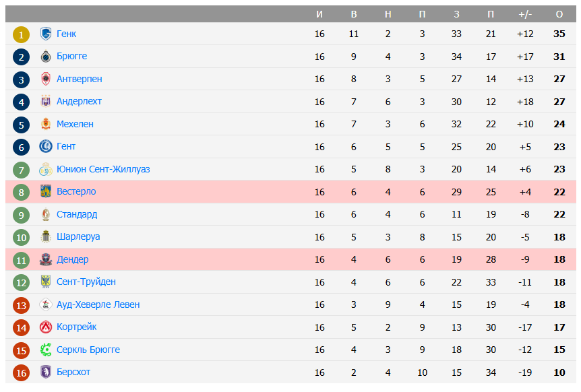Select the highlighted Дендер row
This screenshot has height=392, width=581.
click(202, 259)
